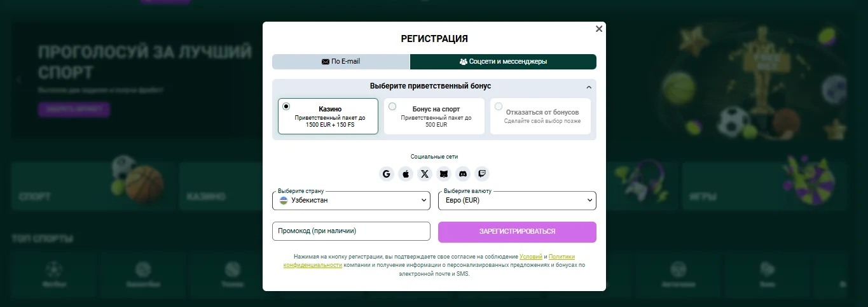Register via X (Twitter) icon
Image resolution: width=868 pixels, height=307 pixels.
point(425,174)
